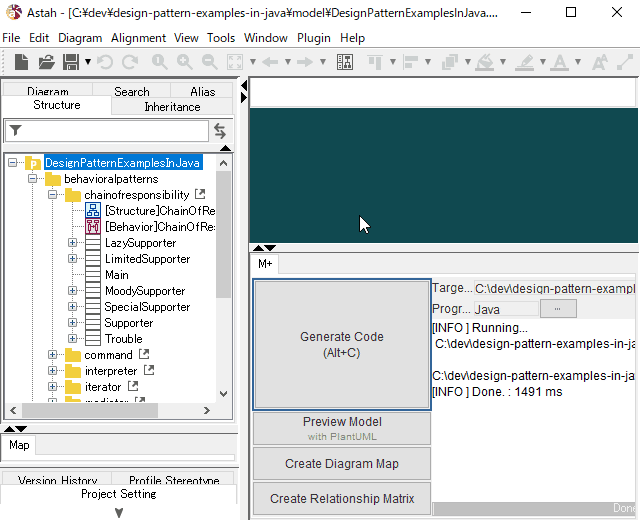
Task: Click the bring-to-front depth icon
Action: point(450,62)
